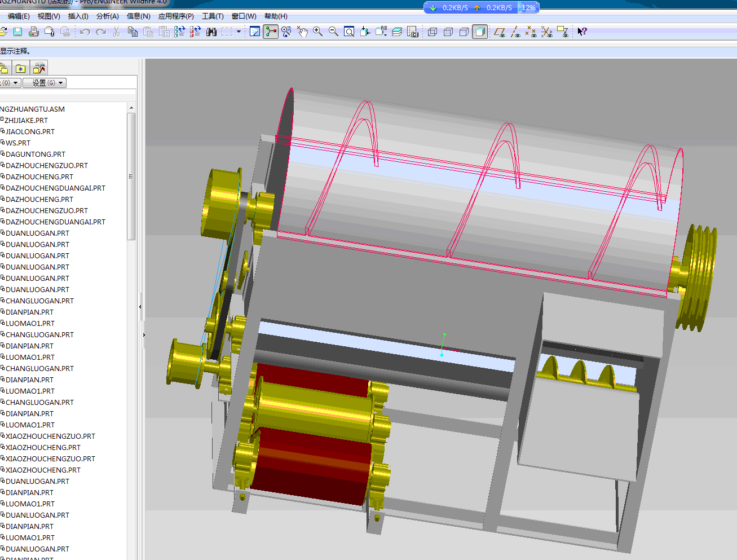The width and height of the screenshot is (737, 560).
Task: Collapse the model tree panel arrow
Action: (140, 307)
